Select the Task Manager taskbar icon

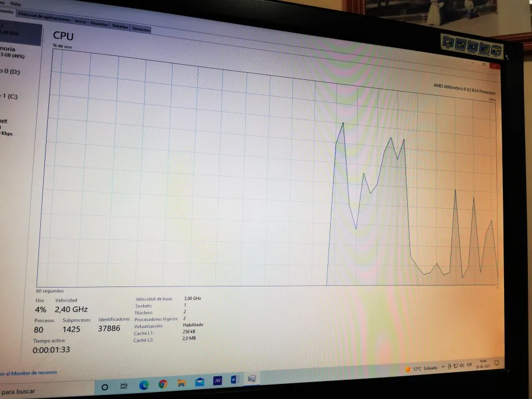pyautogui.click(x=251, y=379)
